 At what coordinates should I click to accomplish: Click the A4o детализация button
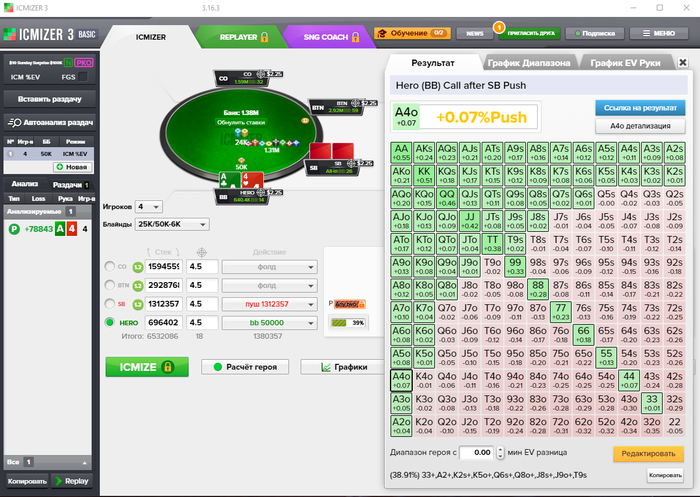(x=640, y=126)
